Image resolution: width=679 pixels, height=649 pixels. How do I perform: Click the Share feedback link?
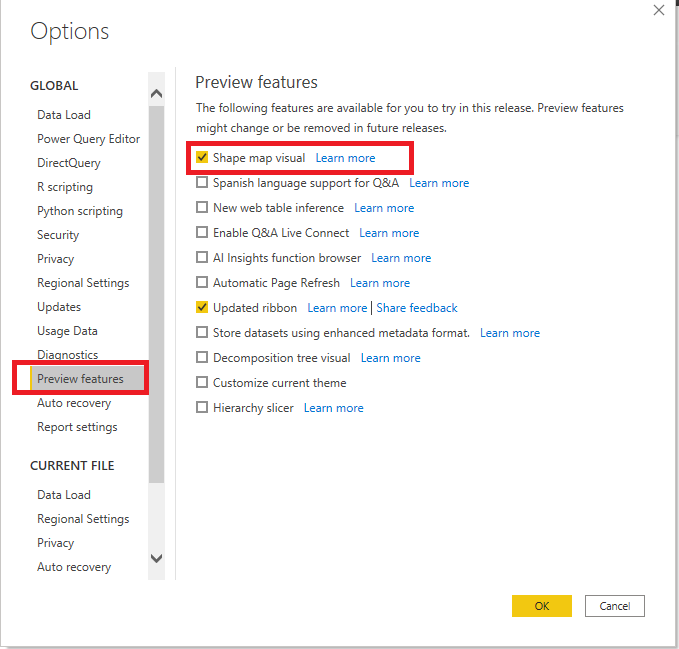coord(417,308)
